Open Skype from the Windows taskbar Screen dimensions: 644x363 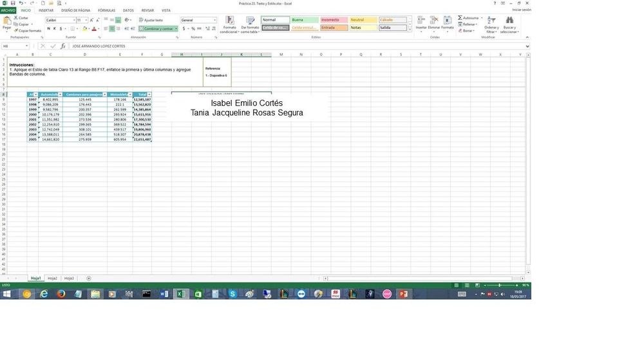[x=233, y=294]
